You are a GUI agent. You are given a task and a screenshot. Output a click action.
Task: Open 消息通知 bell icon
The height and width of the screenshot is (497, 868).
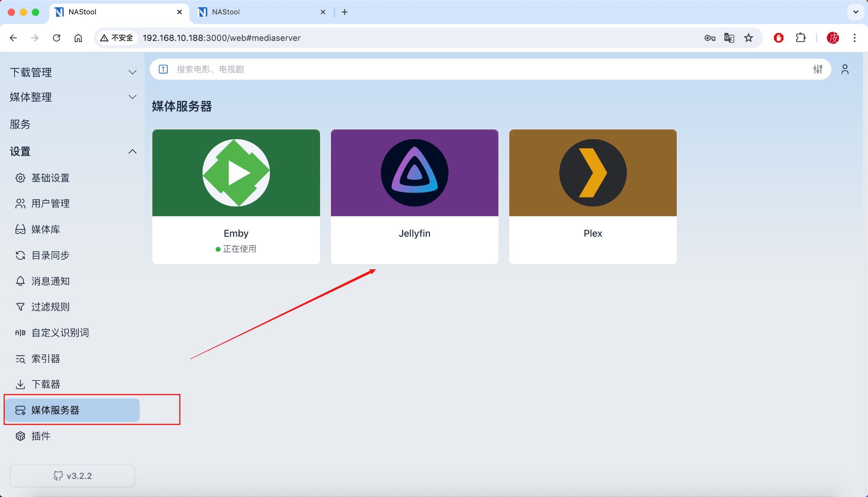20,281
